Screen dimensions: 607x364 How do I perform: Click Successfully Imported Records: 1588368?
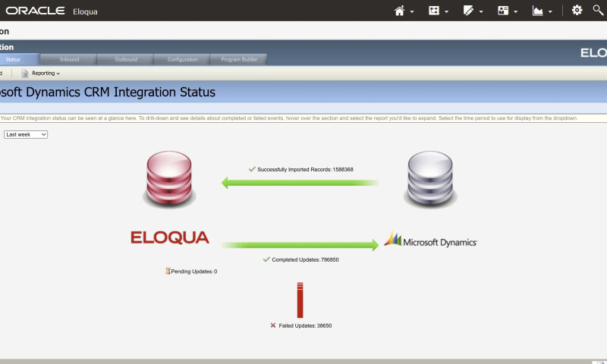(305, 169)
